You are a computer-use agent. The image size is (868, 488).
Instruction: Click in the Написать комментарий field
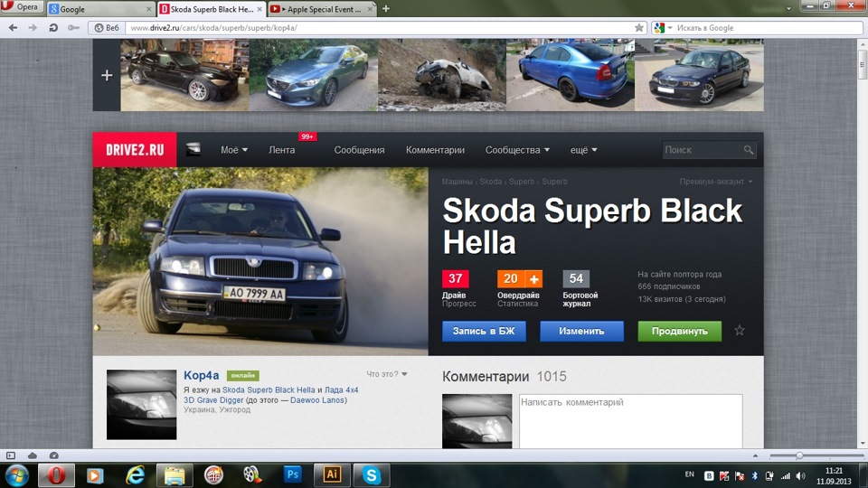[x=630, y=420]
